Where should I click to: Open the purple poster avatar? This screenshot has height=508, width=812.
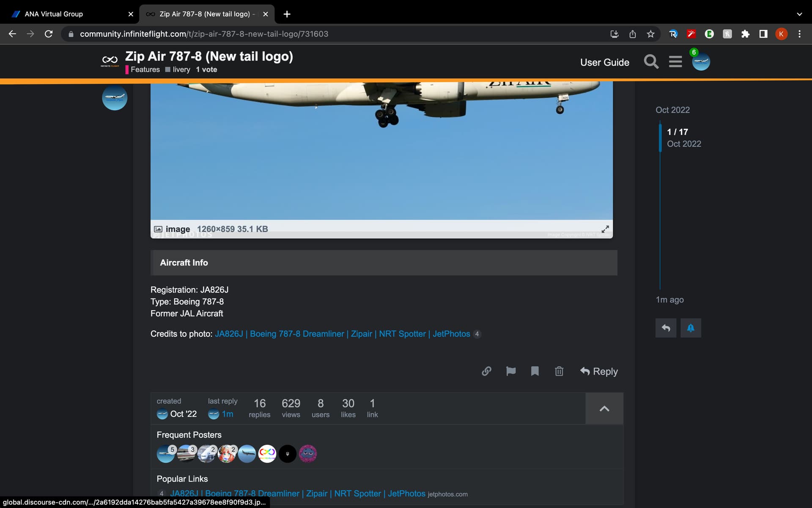point(308,454)
